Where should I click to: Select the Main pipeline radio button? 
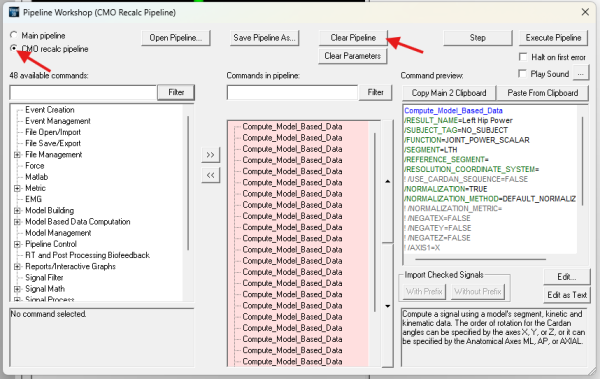tap(14, 35)
